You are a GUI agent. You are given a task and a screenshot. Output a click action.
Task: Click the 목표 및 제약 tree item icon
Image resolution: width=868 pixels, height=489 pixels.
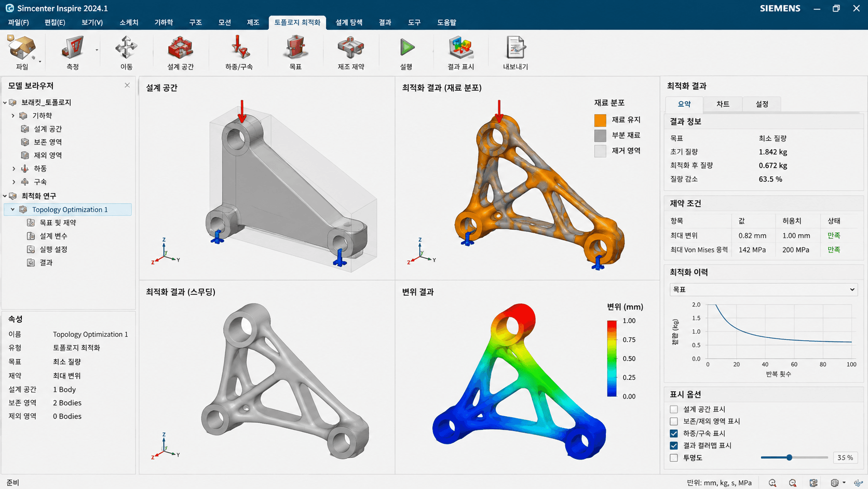coord(31,222)
